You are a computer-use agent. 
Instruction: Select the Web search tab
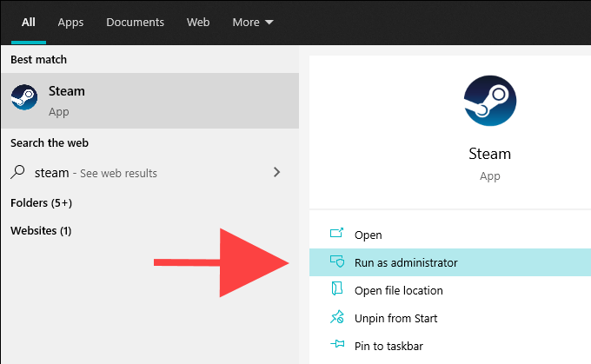click(198, 23)
